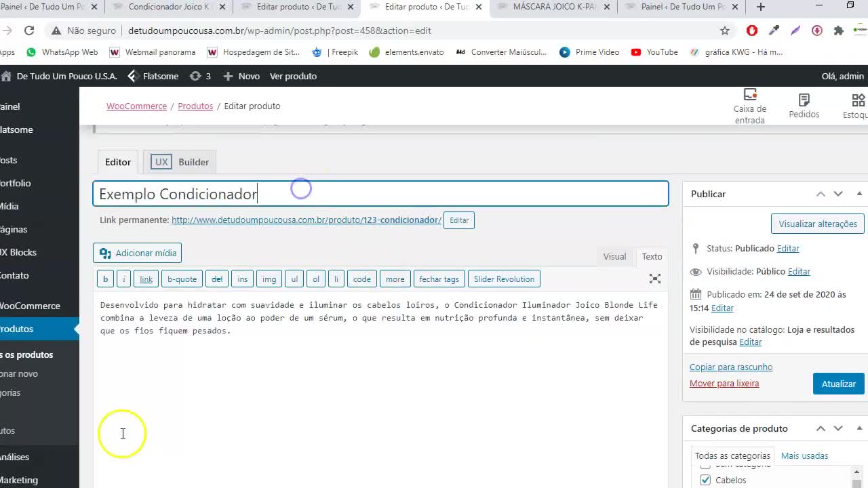Move Categorias de produto panel up
The height and width of the screenshot is (488, 868).
tap(821, 428)
